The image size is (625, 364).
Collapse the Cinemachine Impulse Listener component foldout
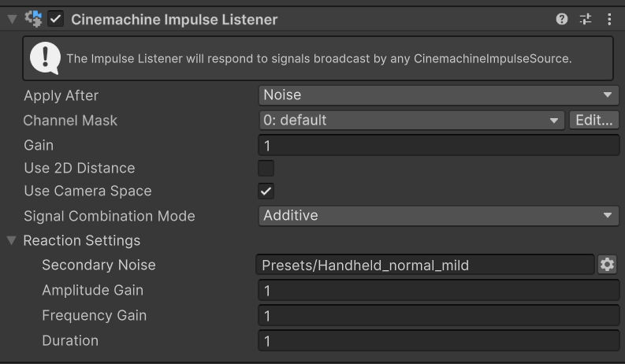(x=13, y=19)
